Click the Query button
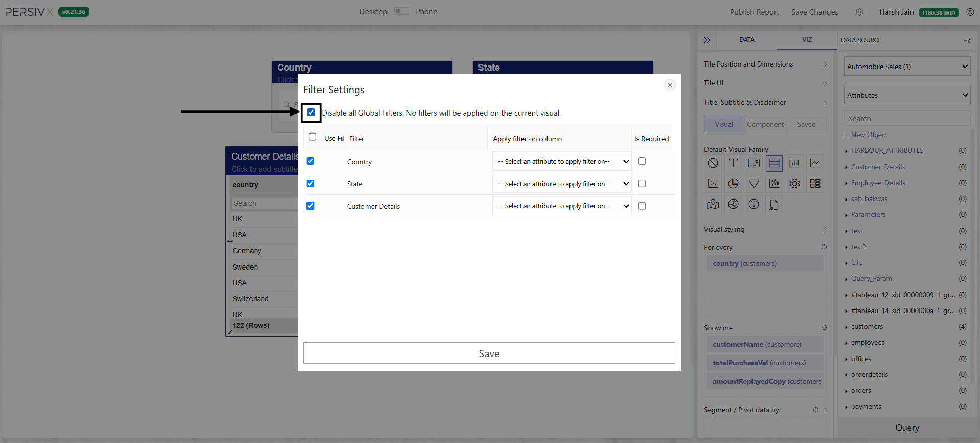 [x=907, y=428]
